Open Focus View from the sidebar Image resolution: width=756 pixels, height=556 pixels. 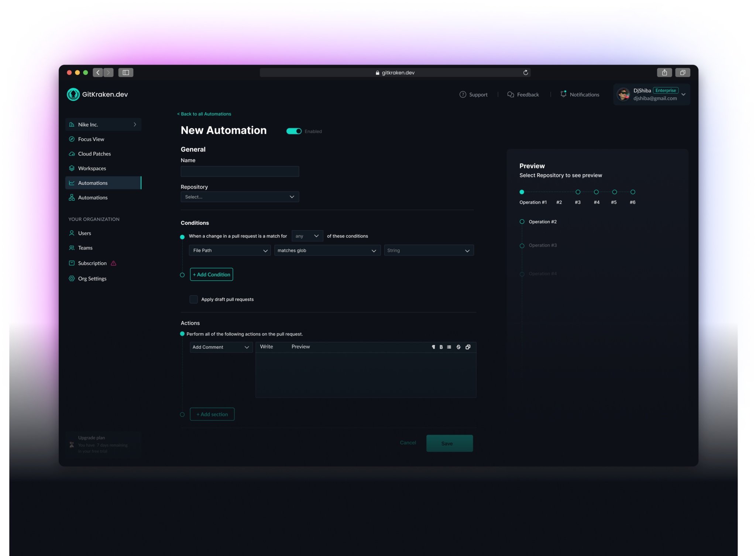click(x=91, y=139)
